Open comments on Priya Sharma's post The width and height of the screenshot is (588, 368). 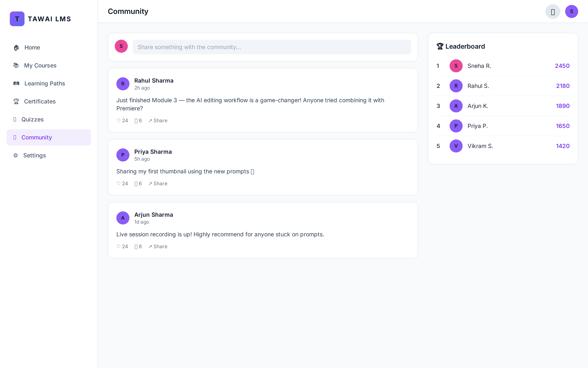point(138,184)
